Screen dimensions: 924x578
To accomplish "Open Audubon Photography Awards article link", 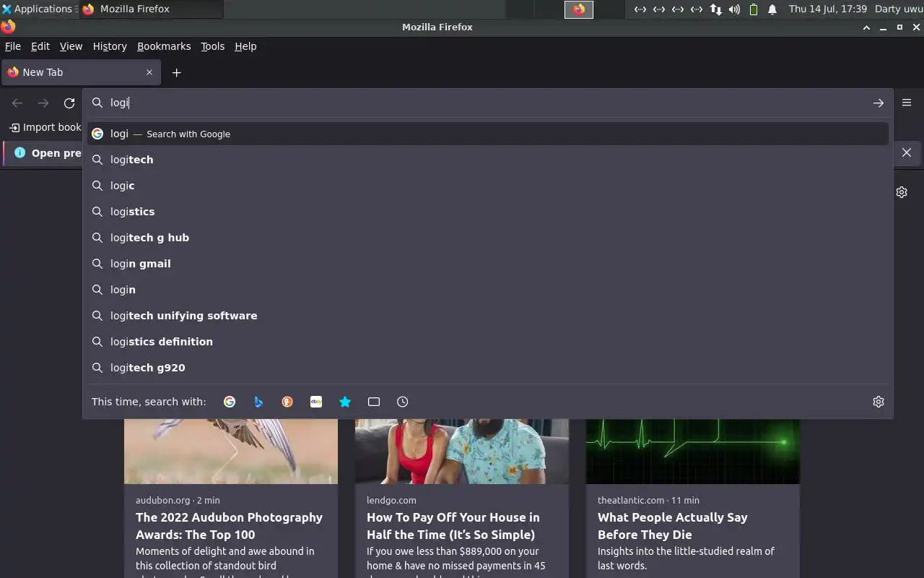I will tap(229, 526).
